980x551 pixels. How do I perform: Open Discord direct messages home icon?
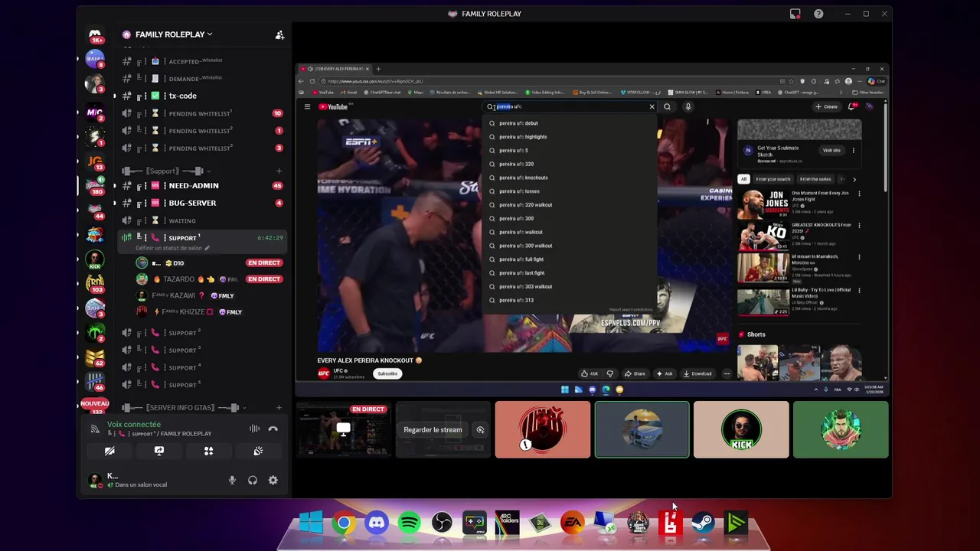click(x=95, y=36)
